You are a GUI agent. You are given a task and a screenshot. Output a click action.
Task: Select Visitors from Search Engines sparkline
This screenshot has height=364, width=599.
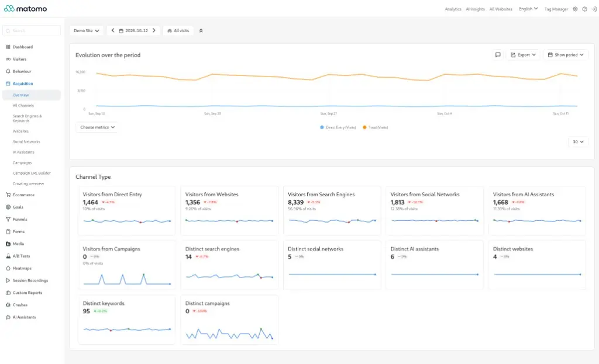(332, 220)
